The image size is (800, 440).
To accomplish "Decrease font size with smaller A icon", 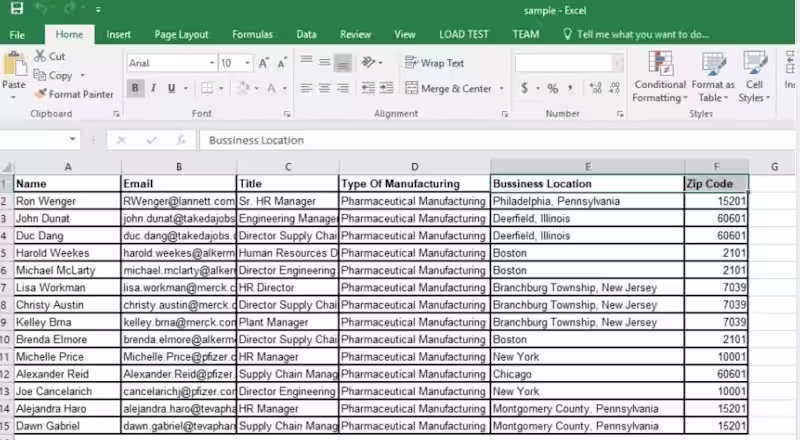I will (282, 63).
